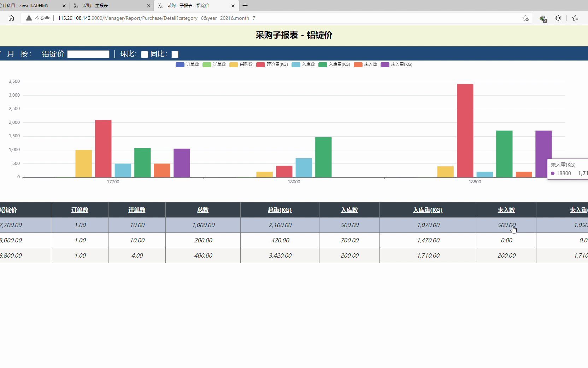Screen dimensions: 588x368
Task: Click the yellow 采购数 bar for 17700
Action: coord(83,163)
